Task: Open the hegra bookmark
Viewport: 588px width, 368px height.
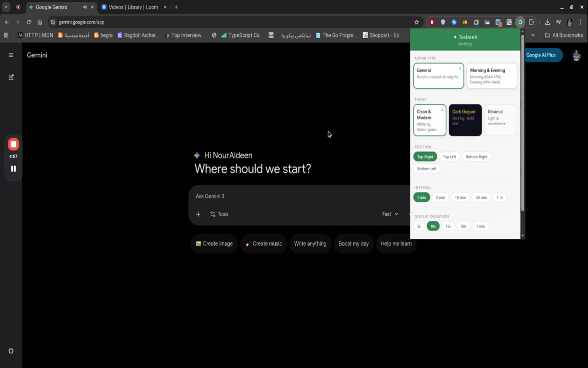Action: [103, 35]
